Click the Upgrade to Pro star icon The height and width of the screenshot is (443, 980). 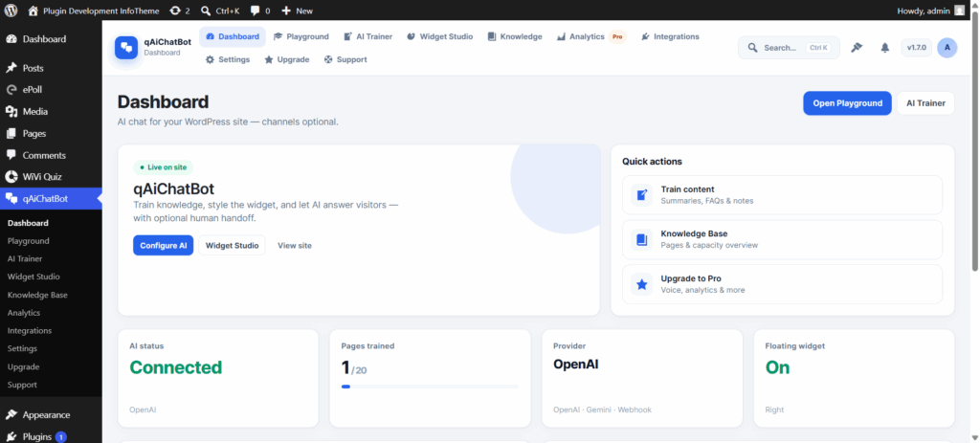pyautogui.click(x=641, y=284)
